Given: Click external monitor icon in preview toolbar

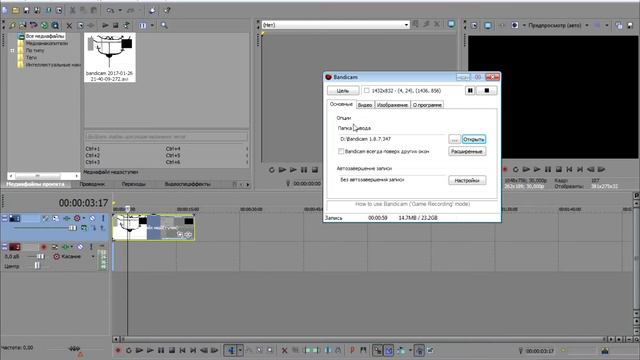Looking at the screenshot, I should pos(488,25).
